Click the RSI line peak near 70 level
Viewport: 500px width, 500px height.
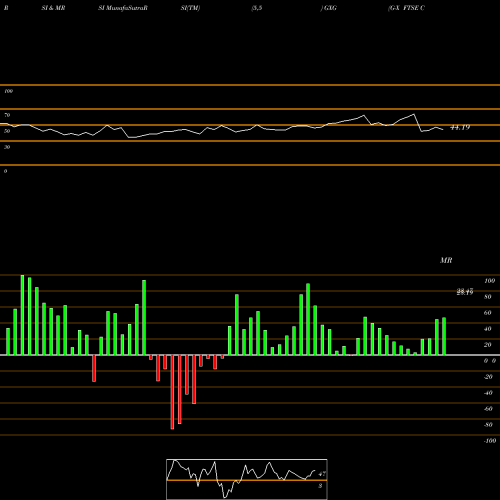[414, 114]
